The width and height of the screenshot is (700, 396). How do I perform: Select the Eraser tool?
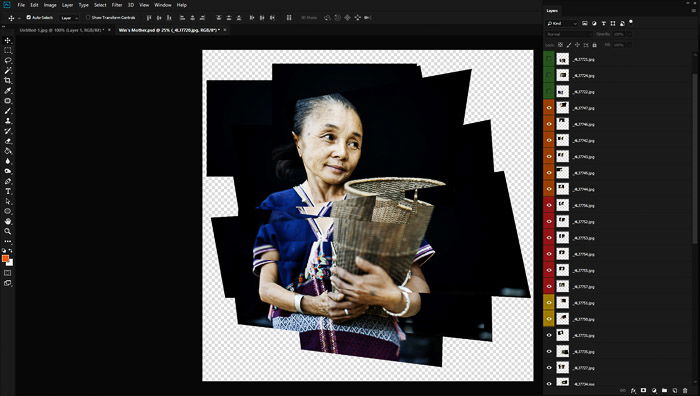[8, 141]
